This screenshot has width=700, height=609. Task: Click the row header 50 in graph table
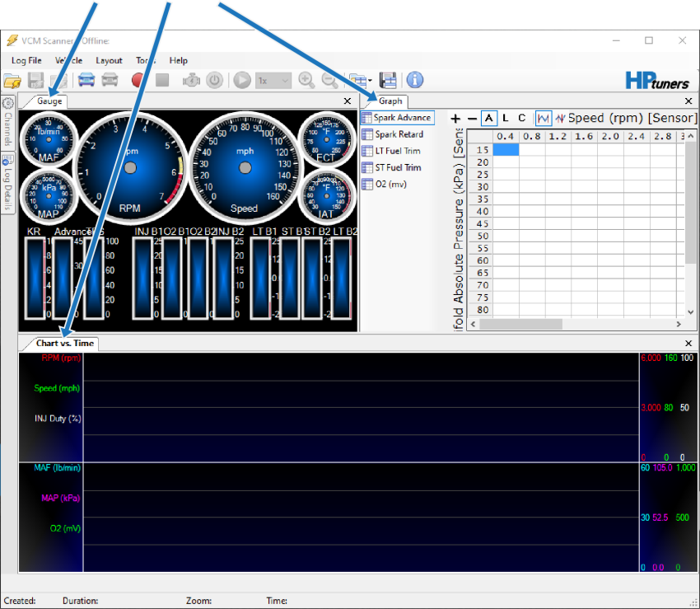(x=480, y=236)
